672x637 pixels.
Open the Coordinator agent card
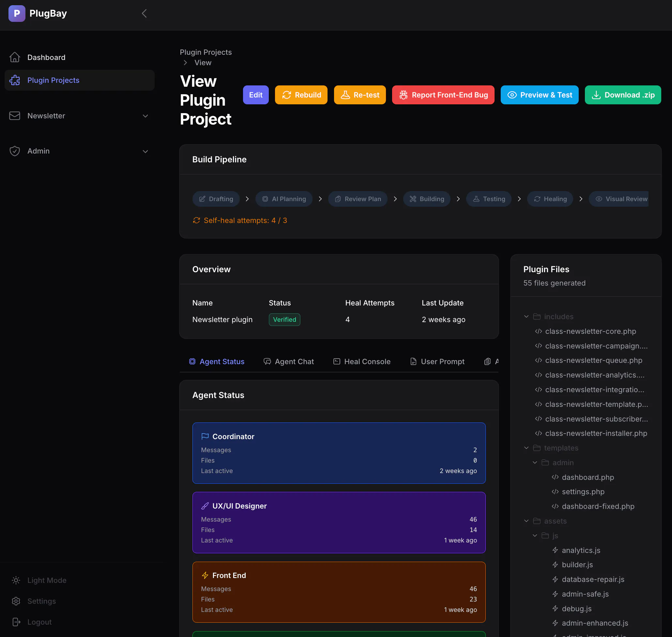click(x=339, y=453)
